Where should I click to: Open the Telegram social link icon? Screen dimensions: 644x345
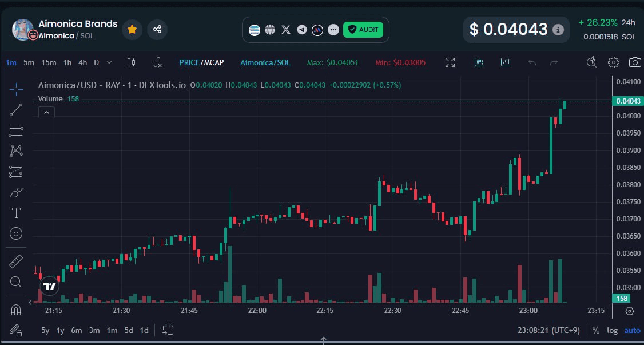pos(302,30)
